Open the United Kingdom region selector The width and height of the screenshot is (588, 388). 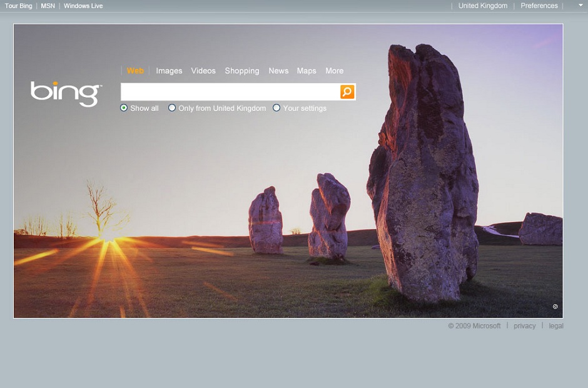point(482,6)
